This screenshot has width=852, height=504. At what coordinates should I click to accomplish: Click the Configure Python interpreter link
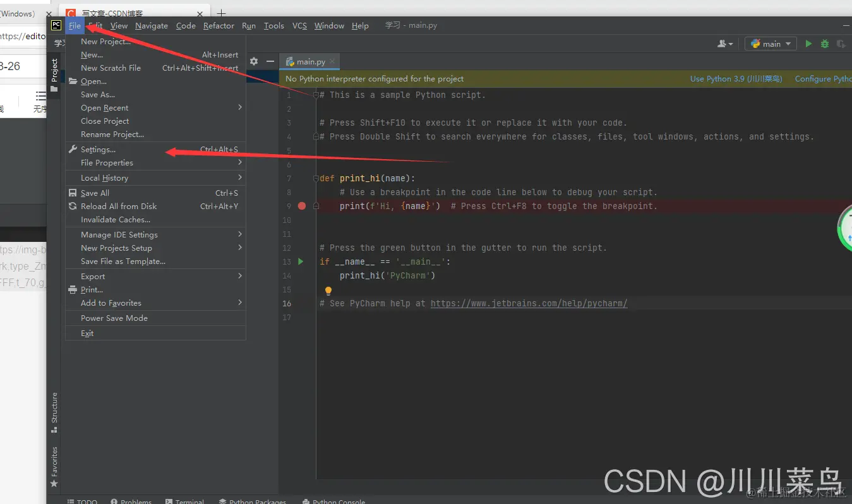[x=823, y=79]
